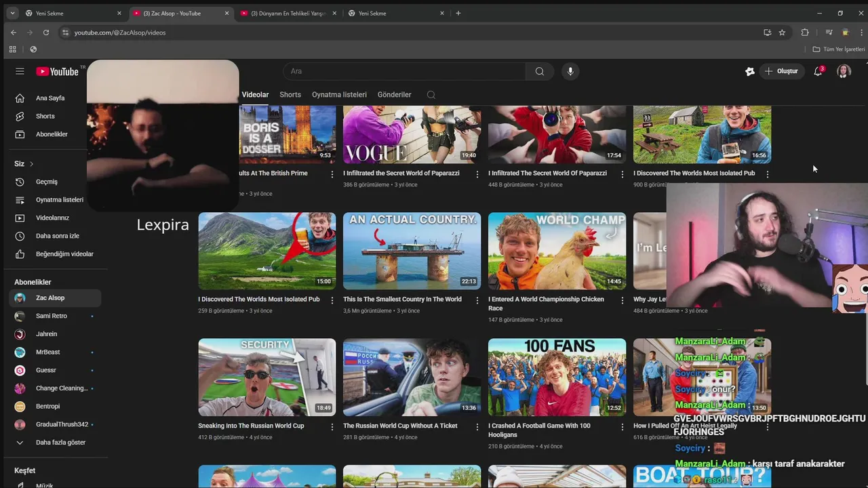Select Zac Alsop in subscriptions list
This screenshot has width=868, height=488.
[55, 298]
